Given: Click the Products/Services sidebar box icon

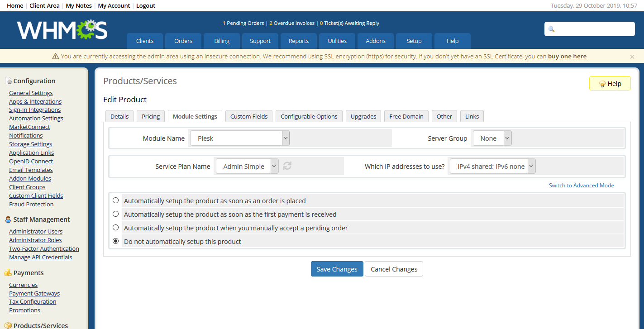Looking at the screenshot, I should click(8, 325).
